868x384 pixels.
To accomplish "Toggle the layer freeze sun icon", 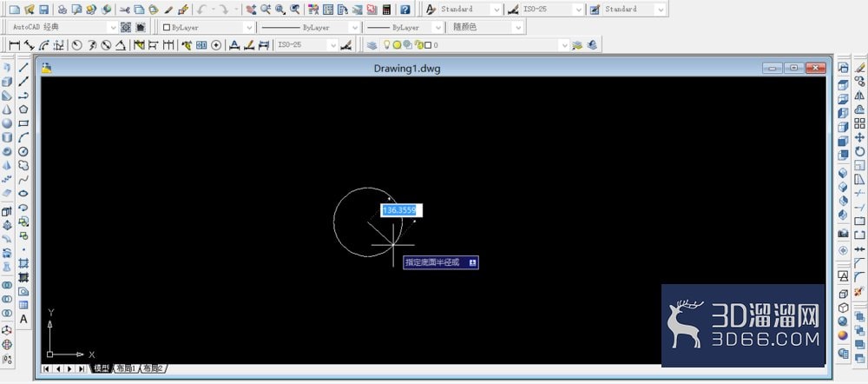I will pyautogui.click(x=397, y=45).
